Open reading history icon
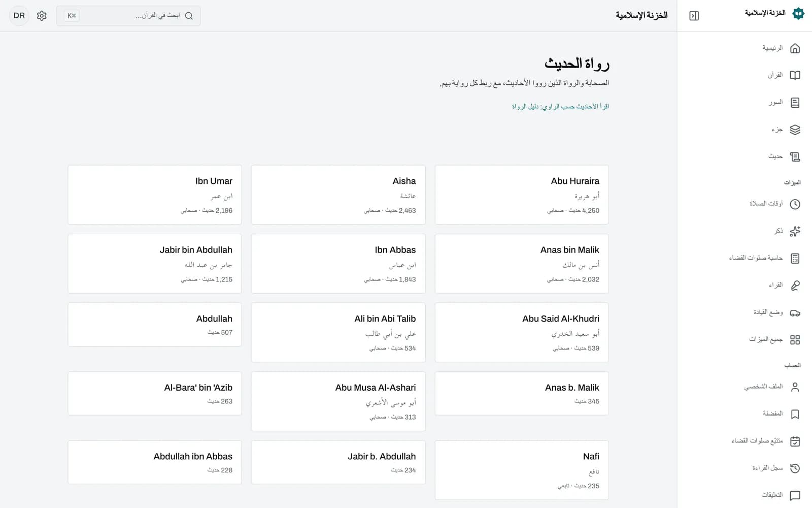The width and height of the screenshot is (812, 508). (795, 468)
